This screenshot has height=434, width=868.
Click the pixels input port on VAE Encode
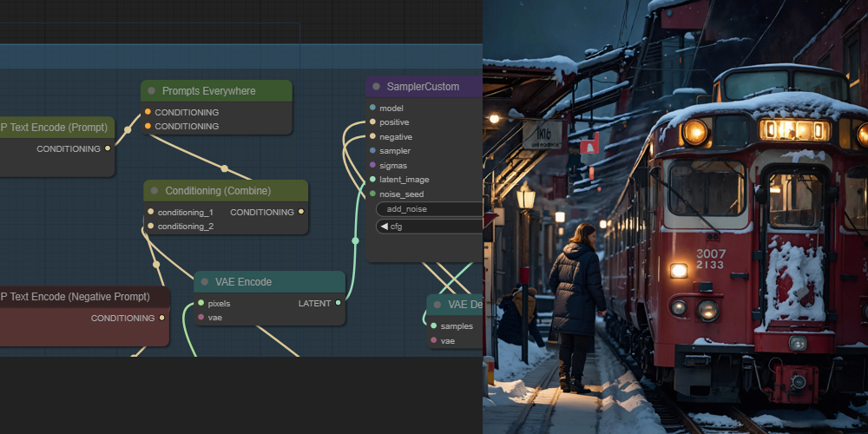pos(201,303)
